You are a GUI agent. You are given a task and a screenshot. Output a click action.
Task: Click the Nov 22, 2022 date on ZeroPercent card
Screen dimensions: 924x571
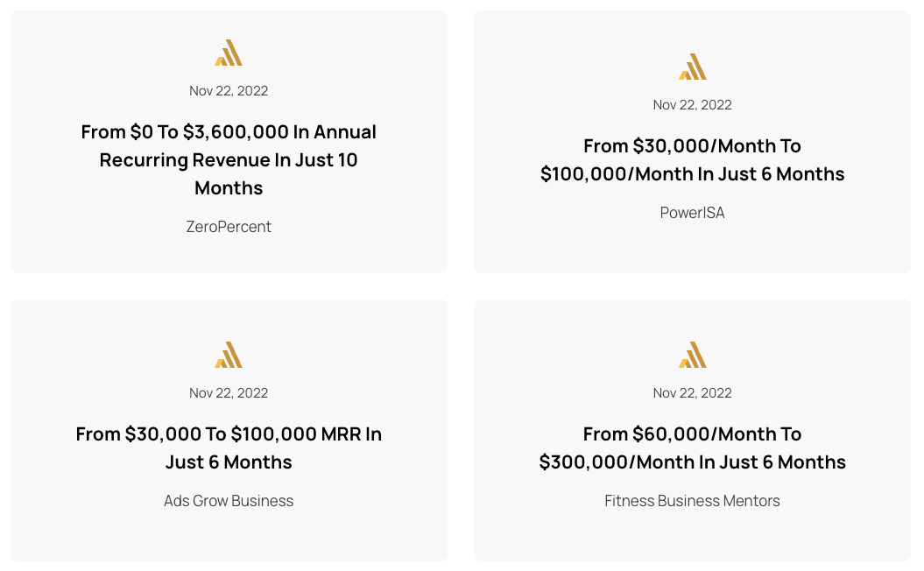(x=229, y=91)
